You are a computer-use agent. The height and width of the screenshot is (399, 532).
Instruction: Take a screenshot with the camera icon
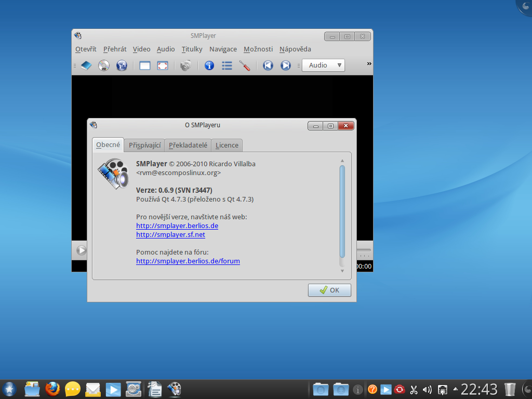coord(185,65)
